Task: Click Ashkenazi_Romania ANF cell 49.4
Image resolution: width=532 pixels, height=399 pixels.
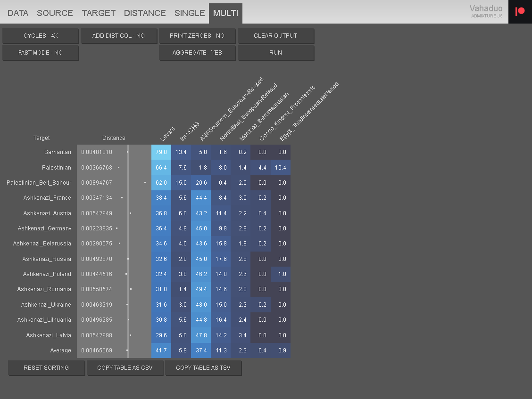Action: pos(201,289)
